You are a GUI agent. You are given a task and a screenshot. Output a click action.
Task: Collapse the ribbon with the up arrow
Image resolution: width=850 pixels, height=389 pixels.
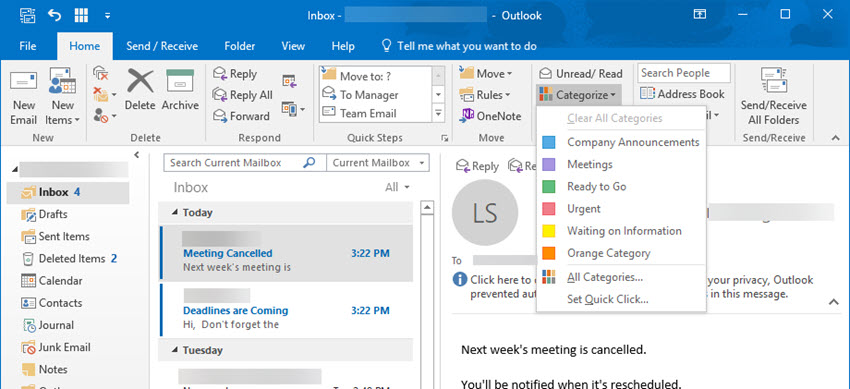(x=835, y=138)
